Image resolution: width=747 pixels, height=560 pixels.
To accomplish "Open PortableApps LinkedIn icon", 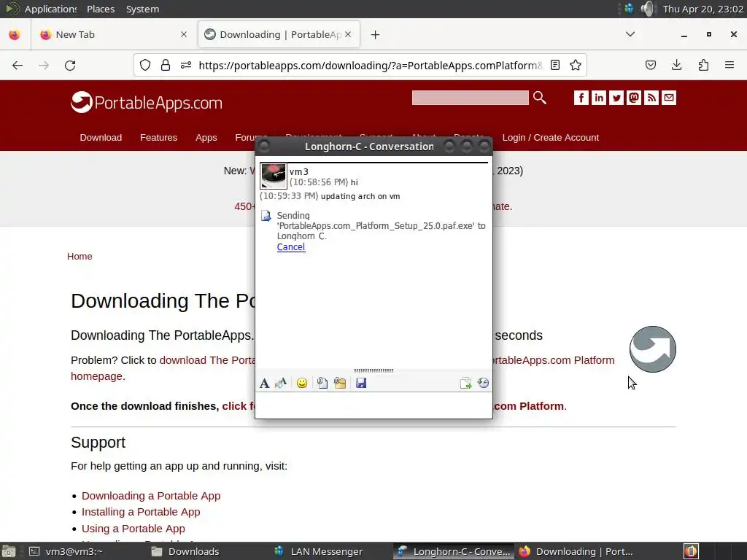I will (599, 98).
